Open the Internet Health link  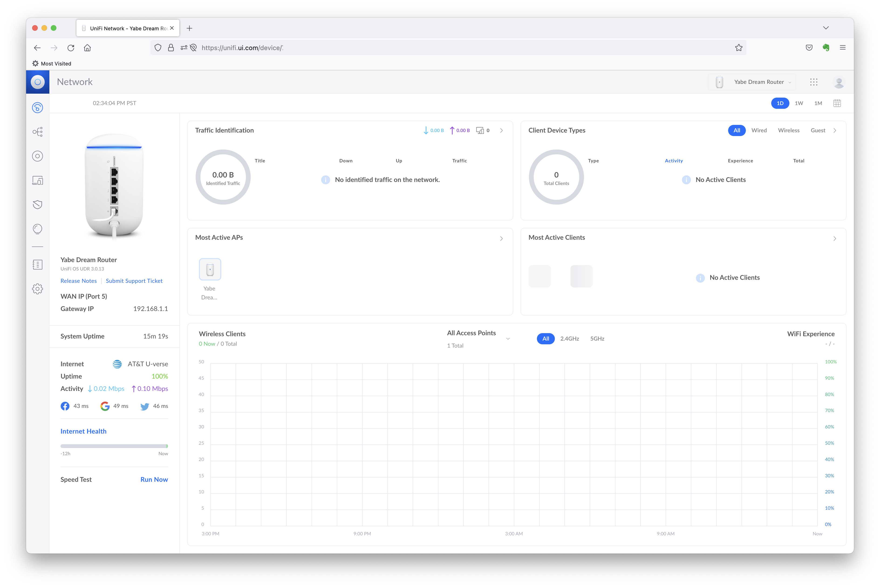84,431
